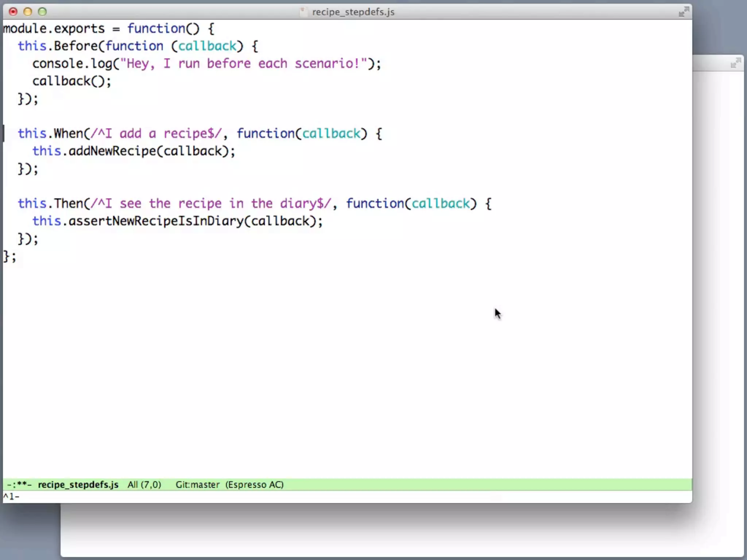Click the document proxy icon in title bar

303,12
